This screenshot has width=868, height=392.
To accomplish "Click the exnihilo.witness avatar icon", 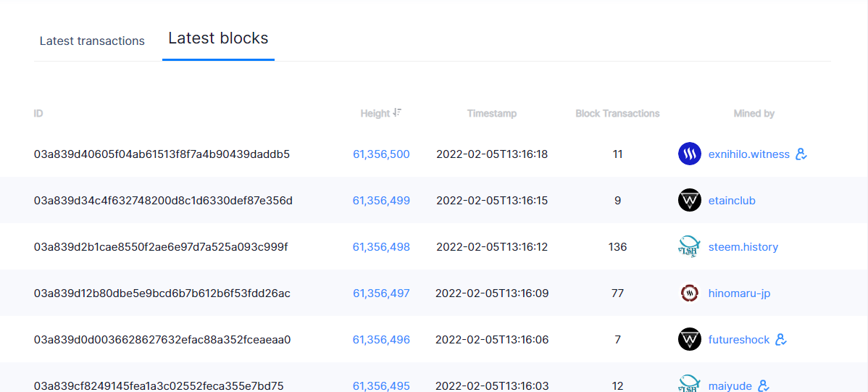I will click(689, 154).
